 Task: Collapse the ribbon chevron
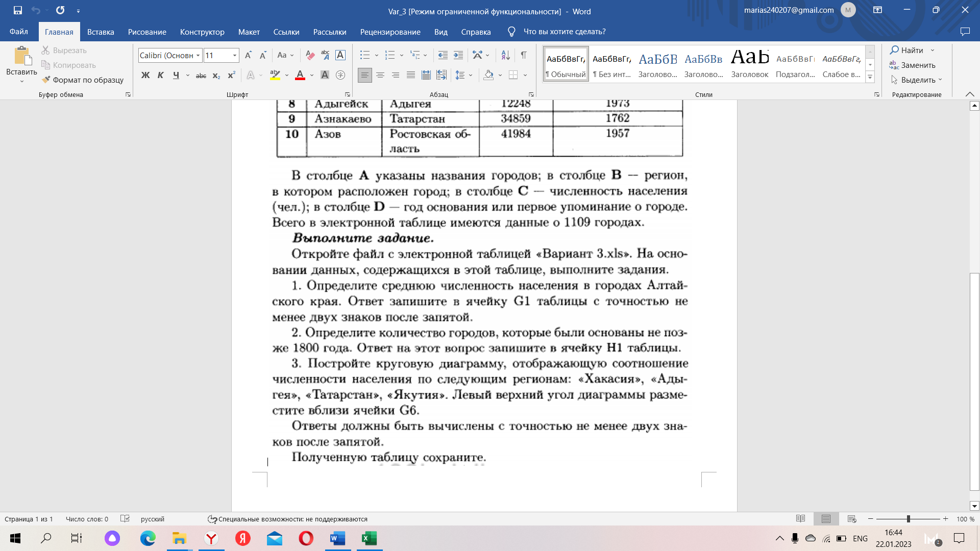[x=970, y=94]
